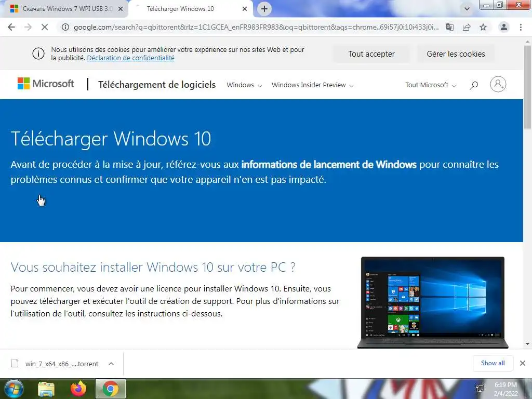The height and width of the screenshot is (399, 532).
Task: Click the forward navigation arrow
Action: 28,27
